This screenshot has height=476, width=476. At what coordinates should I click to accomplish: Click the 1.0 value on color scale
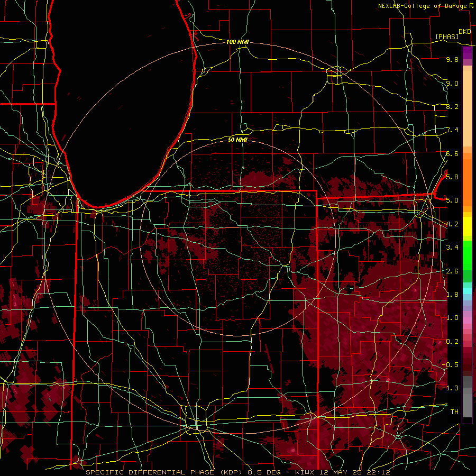tap(452, 318)
